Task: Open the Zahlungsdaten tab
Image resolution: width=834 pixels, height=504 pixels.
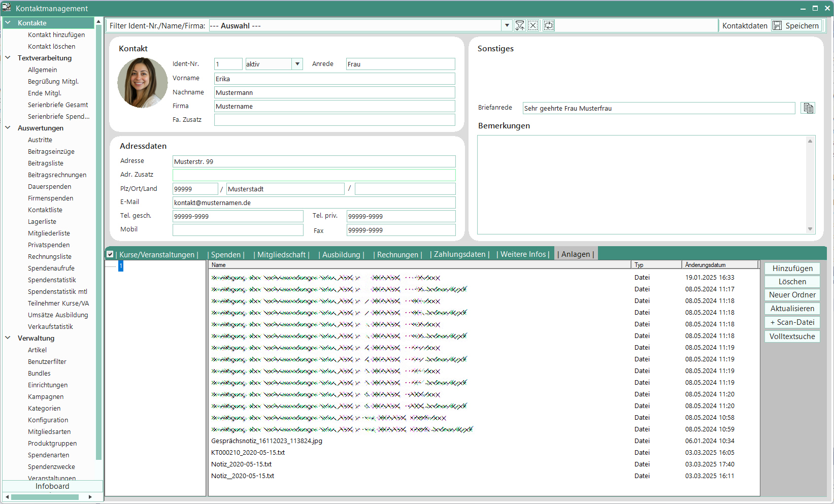Action: (x=459, y=254)
